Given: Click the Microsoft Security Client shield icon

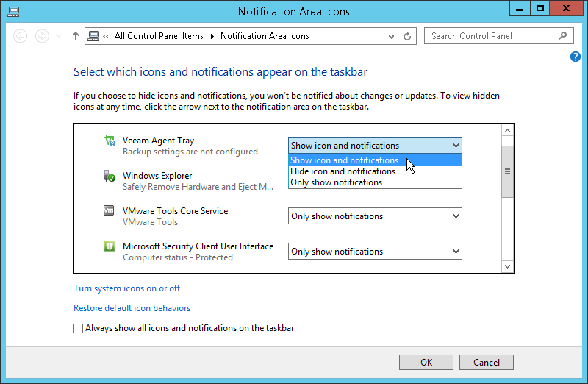Looking at the screenshot, I should pyautogui.click(x=109, y=246).
